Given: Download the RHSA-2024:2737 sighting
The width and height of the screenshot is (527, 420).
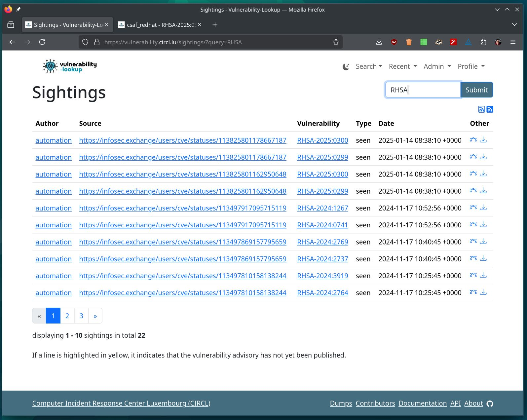Looking at the screenshot, I should 483,258.
